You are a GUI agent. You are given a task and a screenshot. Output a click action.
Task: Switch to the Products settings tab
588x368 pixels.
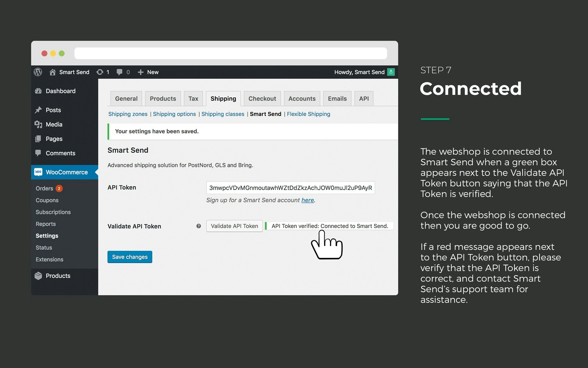click(x=163, y=99)
